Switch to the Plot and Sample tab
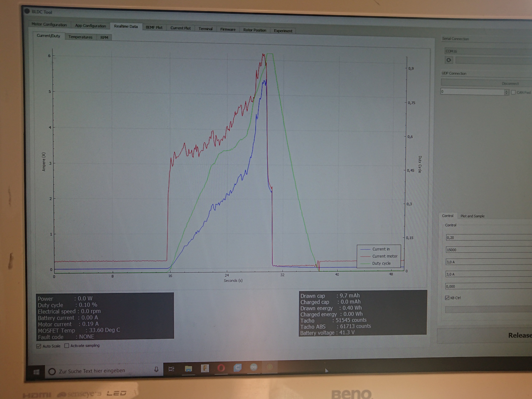 (x=472, y=216)
